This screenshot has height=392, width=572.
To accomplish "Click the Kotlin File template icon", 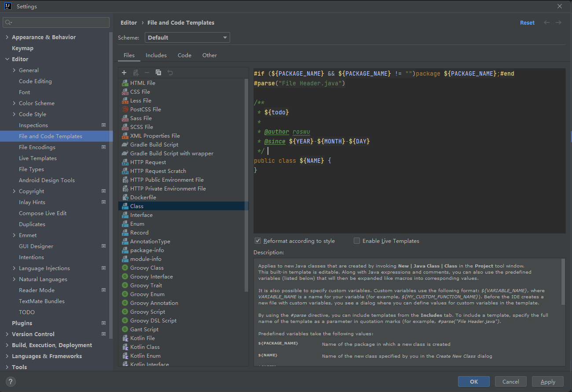I will pos(125,338).
